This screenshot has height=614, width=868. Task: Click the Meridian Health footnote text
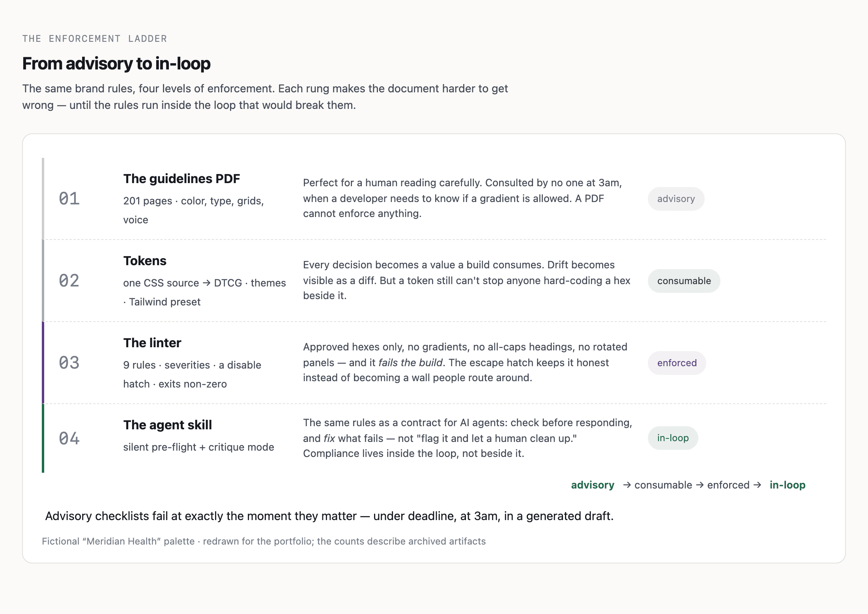pyautogui.click(x=264, y=541)
